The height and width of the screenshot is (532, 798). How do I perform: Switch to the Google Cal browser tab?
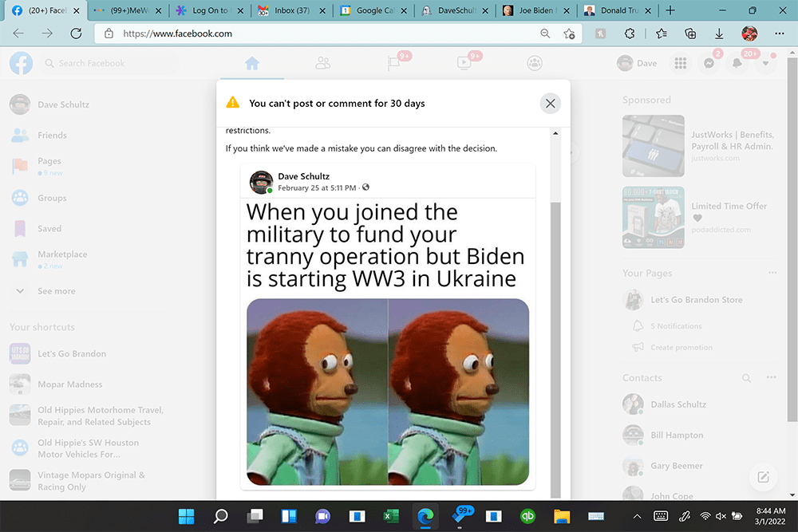click(x=373, y=10)
